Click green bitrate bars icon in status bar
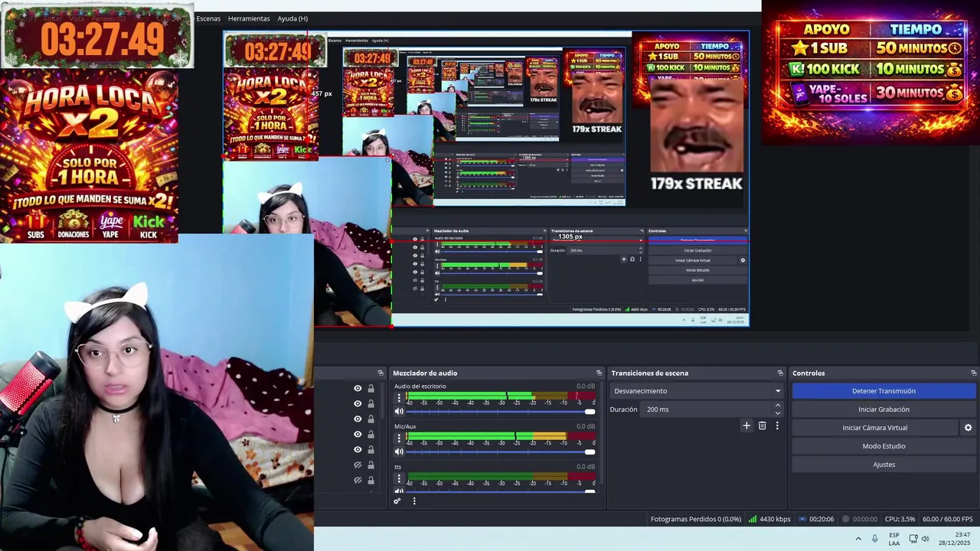 coord(752,519)
